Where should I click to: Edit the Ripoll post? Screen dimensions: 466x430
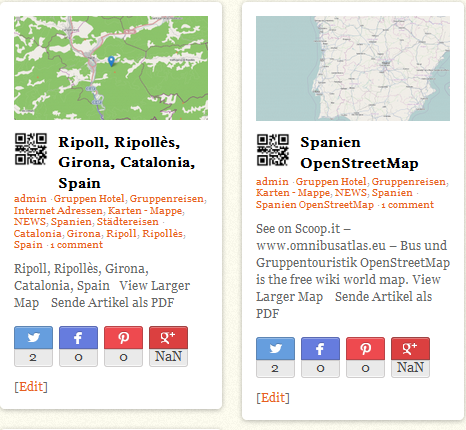(31, 387)
